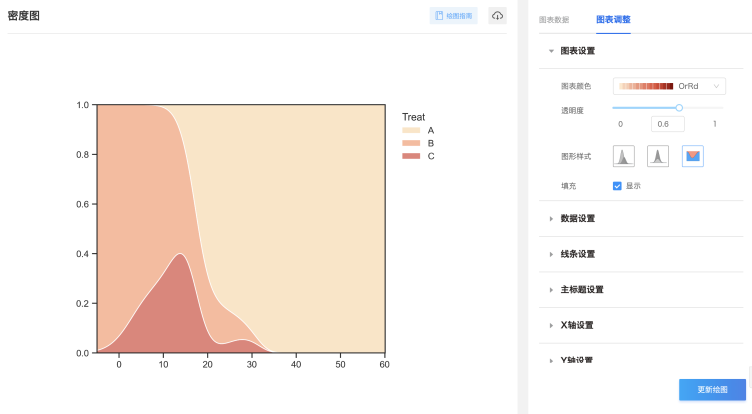Image resolution: width=752 pixels, height=414 pixels.
Task: Expand the 线条设置 section
Action: tap(577, 254)
